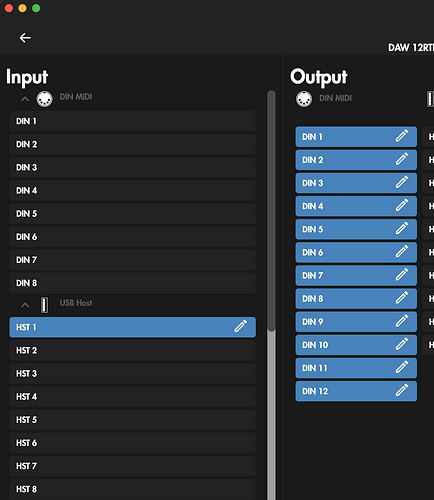Screen dimensions: 434x500
Task: Deselect output DIN 7
Action: click(356, 275)
